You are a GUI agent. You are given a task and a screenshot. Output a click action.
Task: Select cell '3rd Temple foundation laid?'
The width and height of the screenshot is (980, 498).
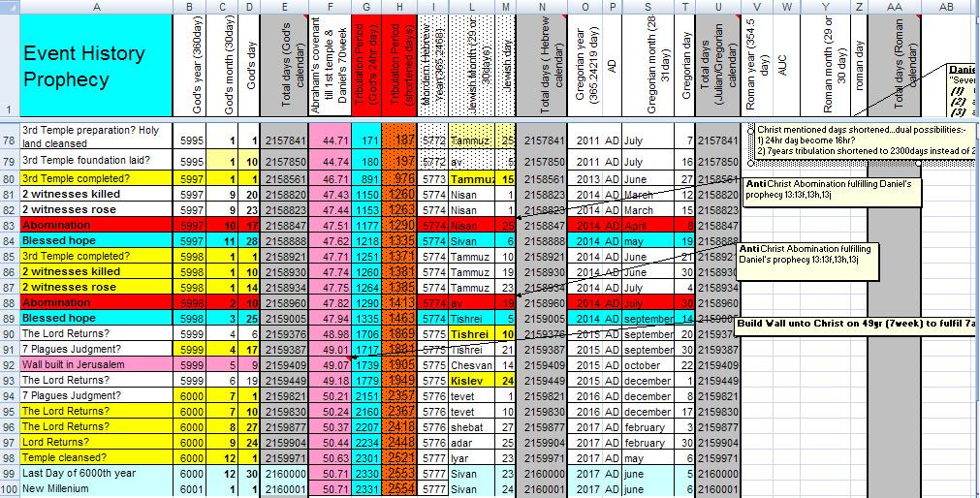(x=96, y=160)
